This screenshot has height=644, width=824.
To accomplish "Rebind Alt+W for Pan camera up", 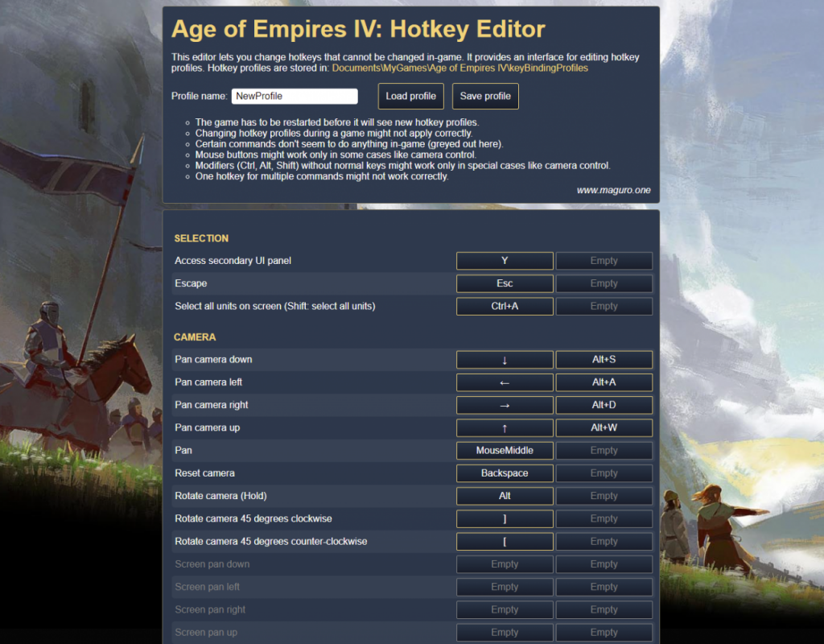I will point(604,427).
